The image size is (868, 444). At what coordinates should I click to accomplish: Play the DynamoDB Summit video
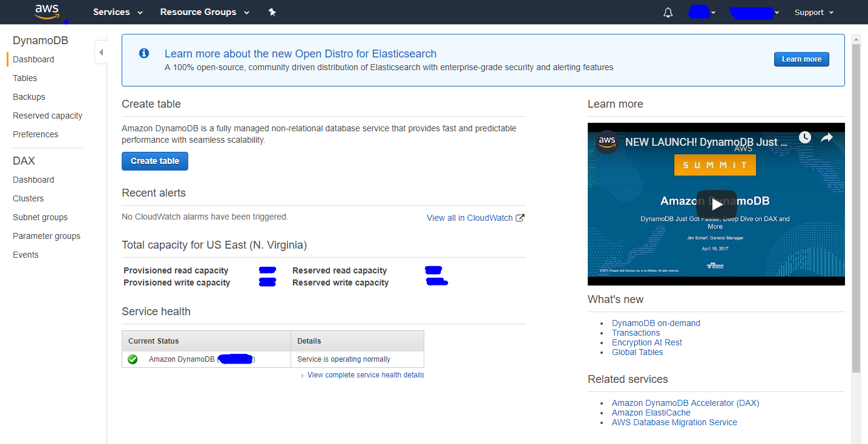click(717, 204)
